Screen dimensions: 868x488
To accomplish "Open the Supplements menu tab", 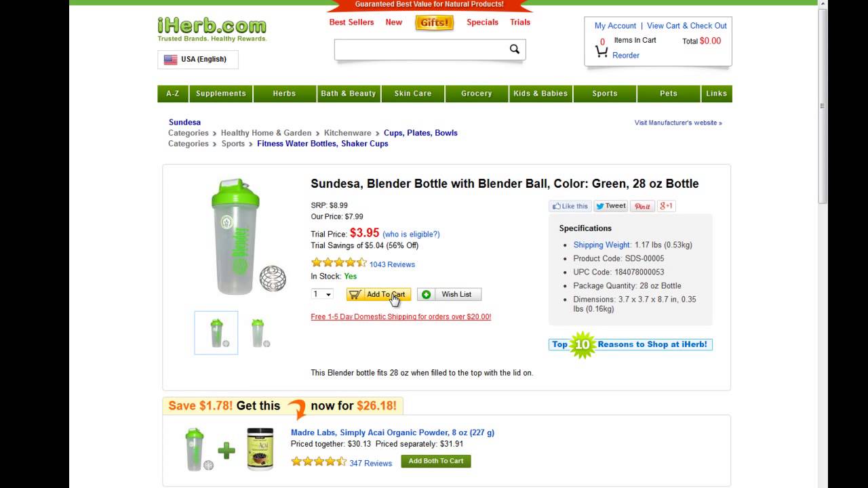I will pos(221,94).
